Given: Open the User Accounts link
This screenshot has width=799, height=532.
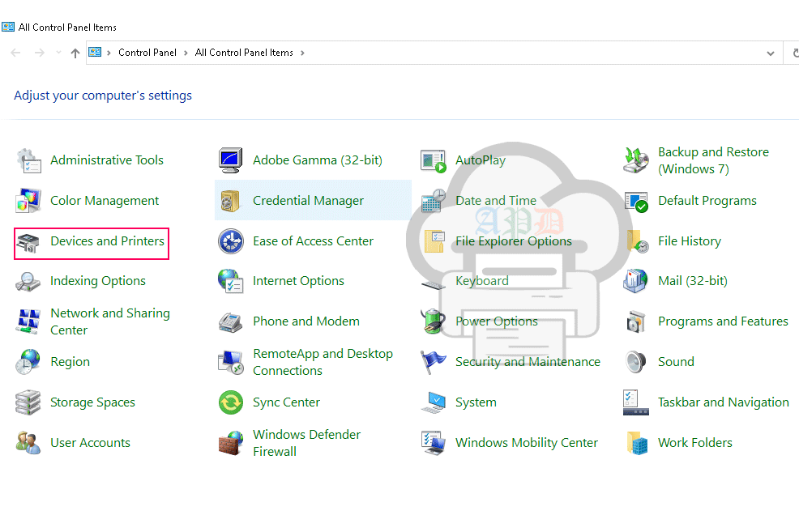Looking at the screenshot, I should tap(90, 443).
